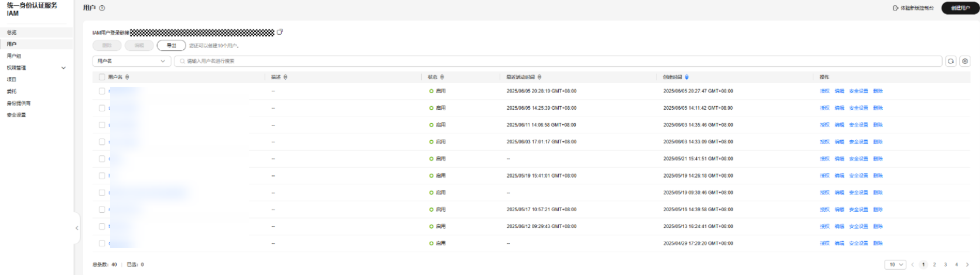980x275 pixels.
Task: Go to previous page using the left arrow
Action: [912, 265]
